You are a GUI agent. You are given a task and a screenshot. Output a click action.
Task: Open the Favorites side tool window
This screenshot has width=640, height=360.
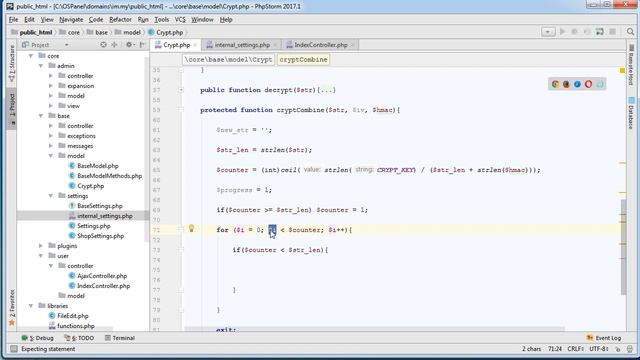pos(12,308)
